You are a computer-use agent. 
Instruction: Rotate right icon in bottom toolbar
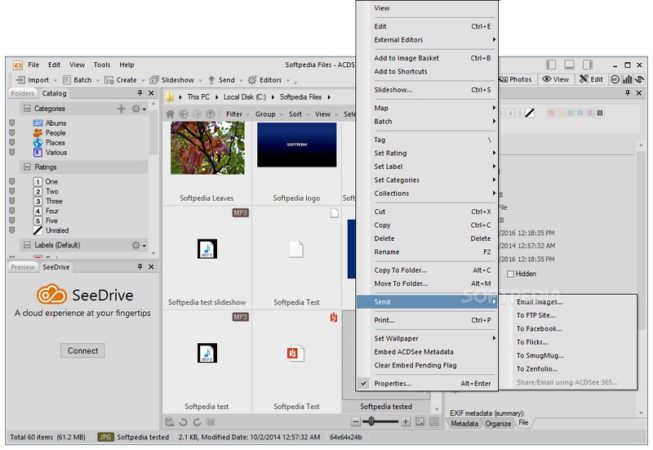[x=197, y=422]
